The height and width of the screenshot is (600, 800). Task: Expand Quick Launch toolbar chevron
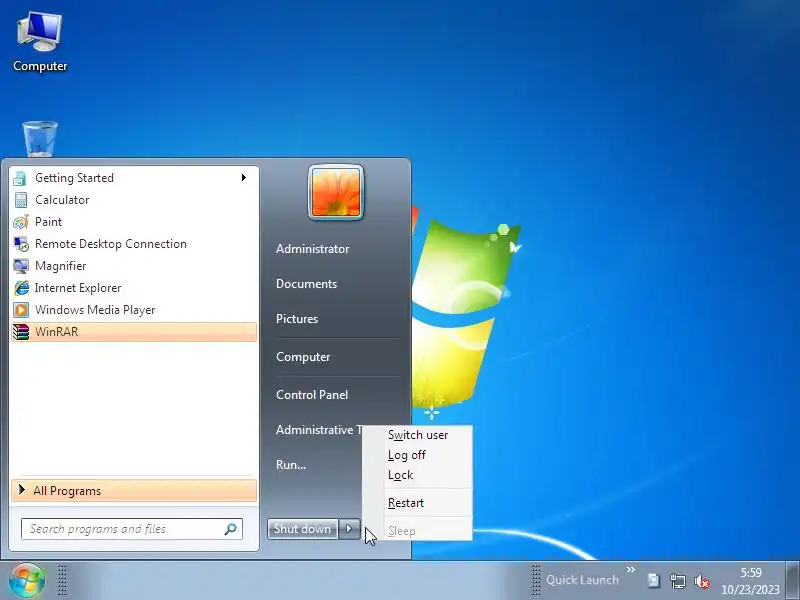[x=631, y=569]
